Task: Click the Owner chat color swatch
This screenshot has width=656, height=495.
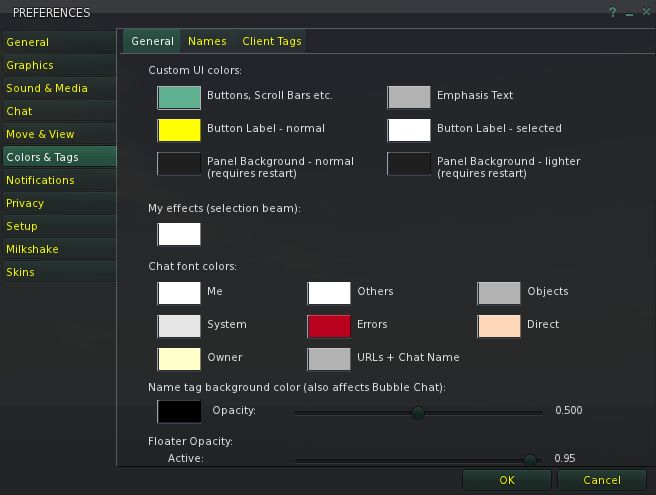Action: point(179,358)
